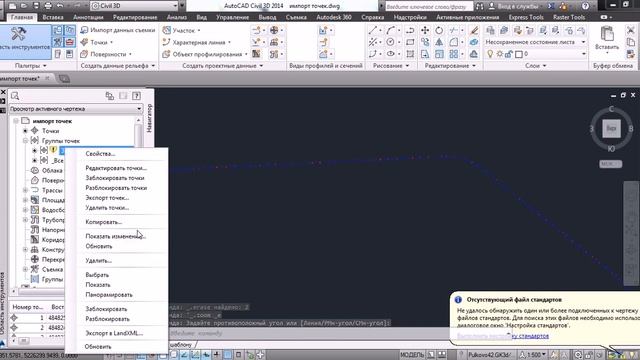The image size is (640, 360).
Task: Click the МСК coordinate system button
Action: point(611,164)
